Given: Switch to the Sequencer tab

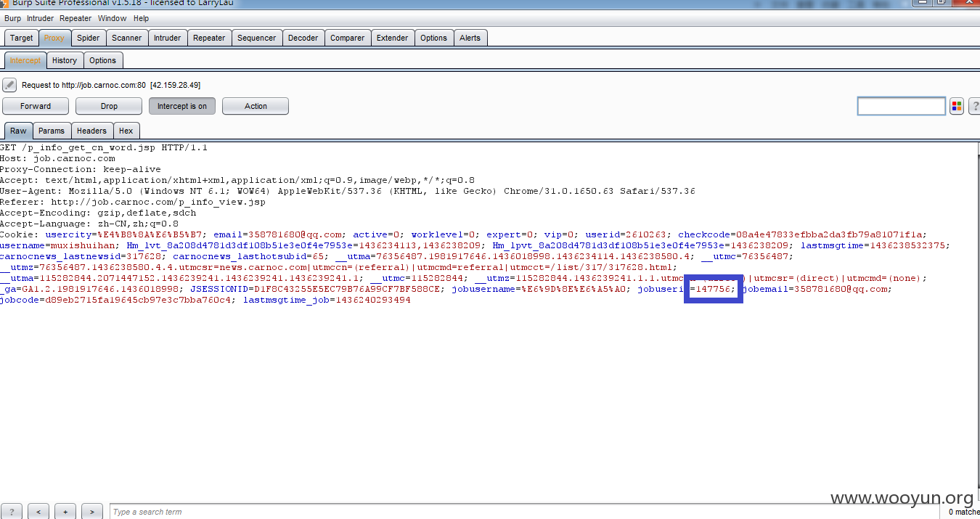Looking at the screenshot, I should click(257, 38).
